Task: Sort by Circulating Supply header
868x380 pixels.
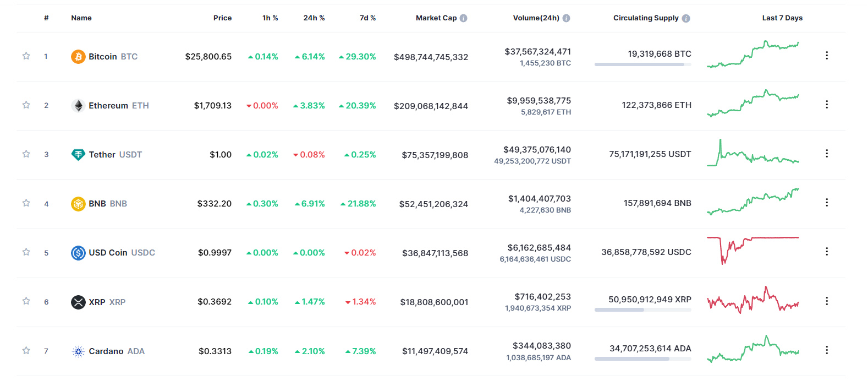Action: (646, 18)
